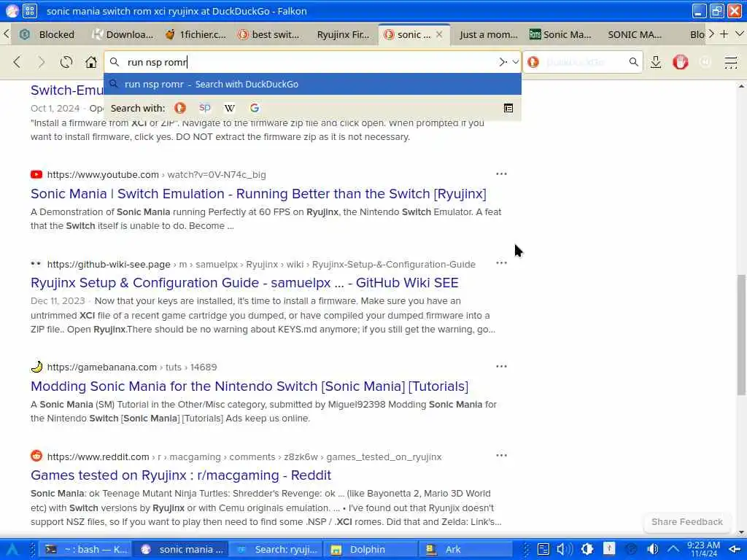The height and width of the screenshot is (560, 747).
Task: Close the active sonic tab
Action: [439, 34]
